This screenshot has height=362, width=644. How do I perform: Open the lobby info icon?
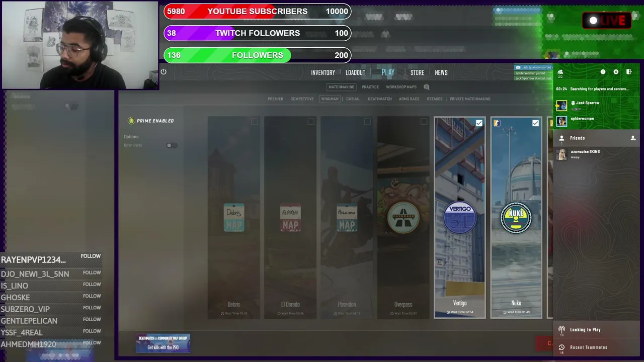click(x=603, y=72)
